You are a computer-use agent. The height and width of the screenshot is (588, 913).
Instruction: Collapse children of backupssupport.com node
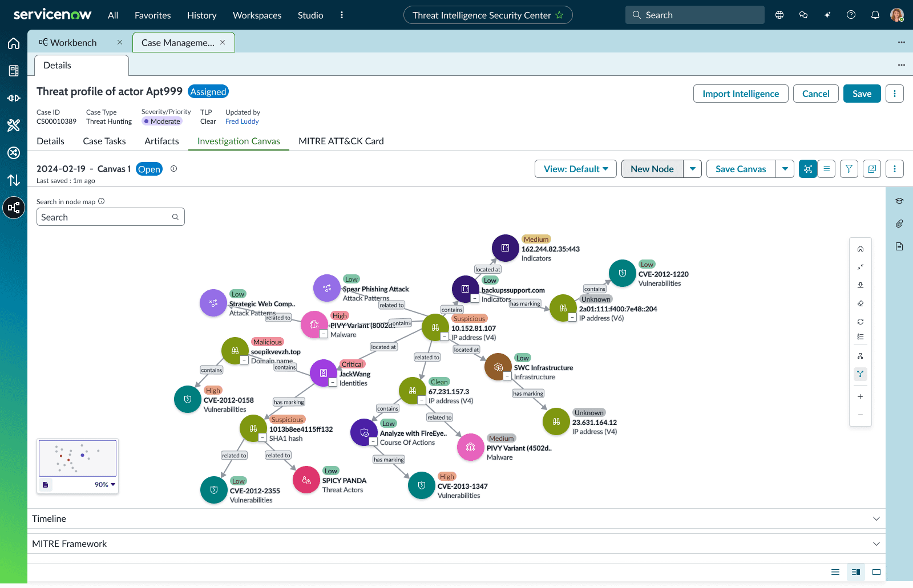[x=475, y=298]
